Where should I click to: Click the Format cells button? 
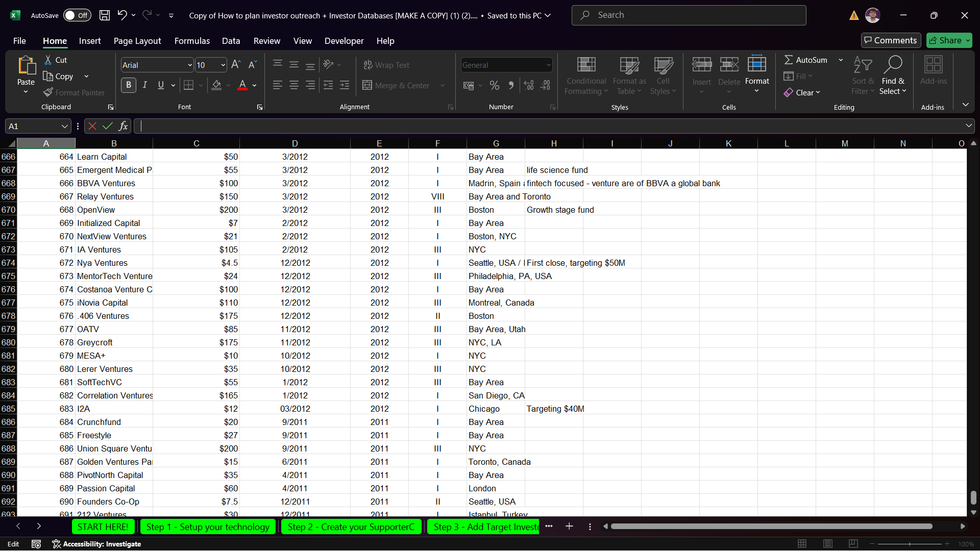pyautogui.click(x=757, y=74)
